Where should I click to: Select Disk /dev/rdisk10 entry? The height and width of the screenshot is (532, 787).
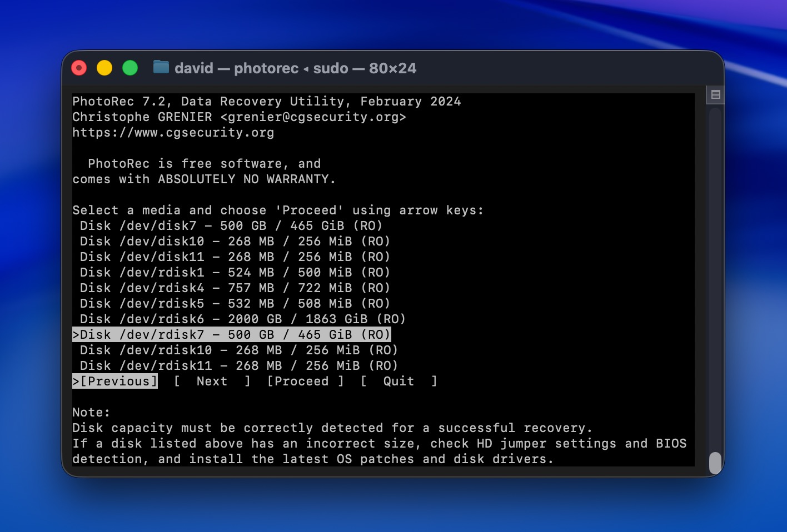click(238, 350)
